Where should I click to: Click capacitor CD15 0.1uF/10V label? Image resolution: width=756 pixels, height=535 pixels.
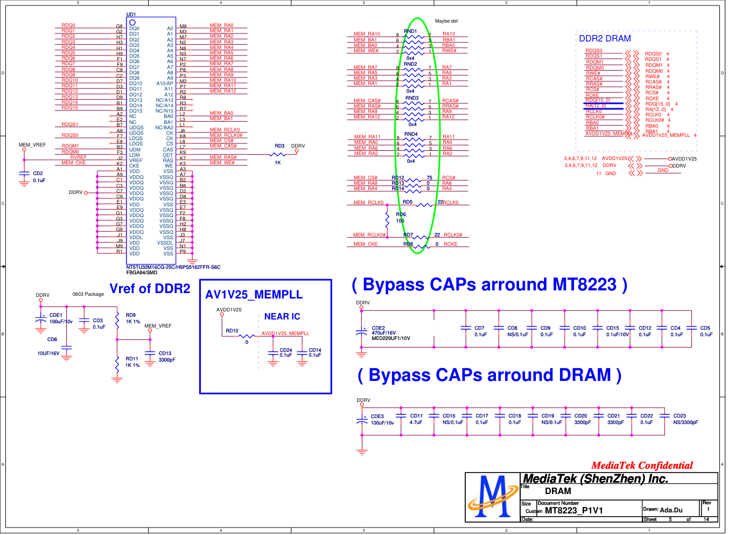(618, 331)
